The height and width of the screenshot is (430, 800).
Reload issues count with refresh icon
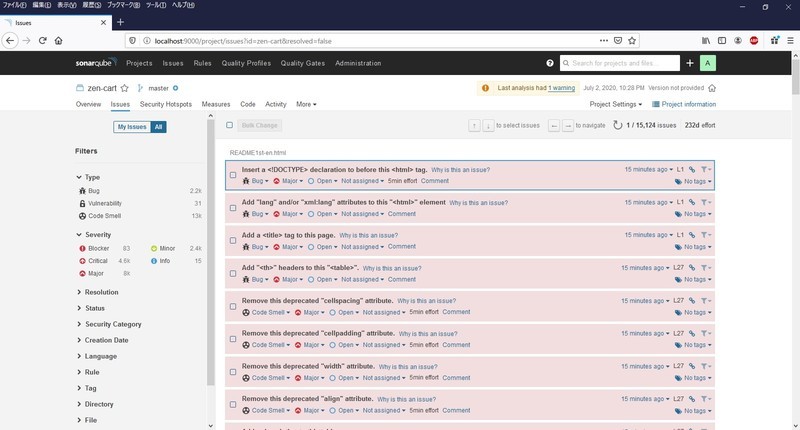[x=617, y=125]
